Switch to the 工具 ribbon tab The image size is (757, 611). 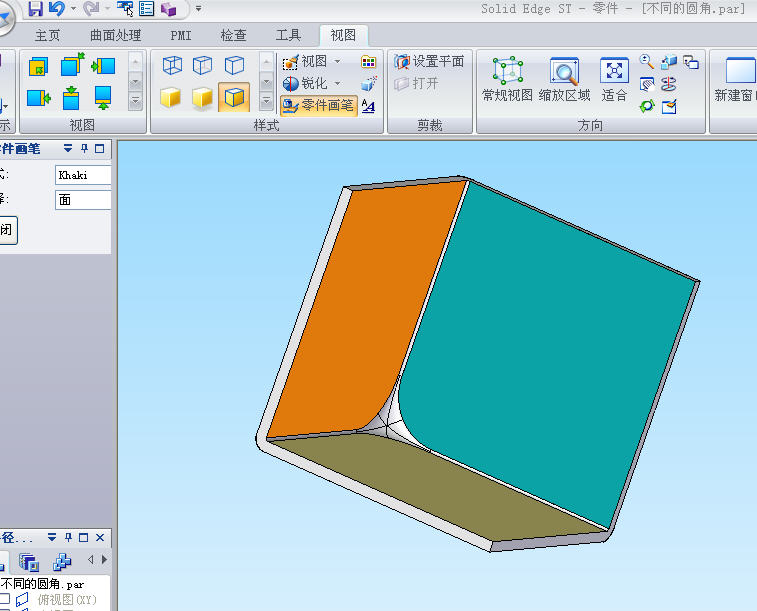[288, 35]
